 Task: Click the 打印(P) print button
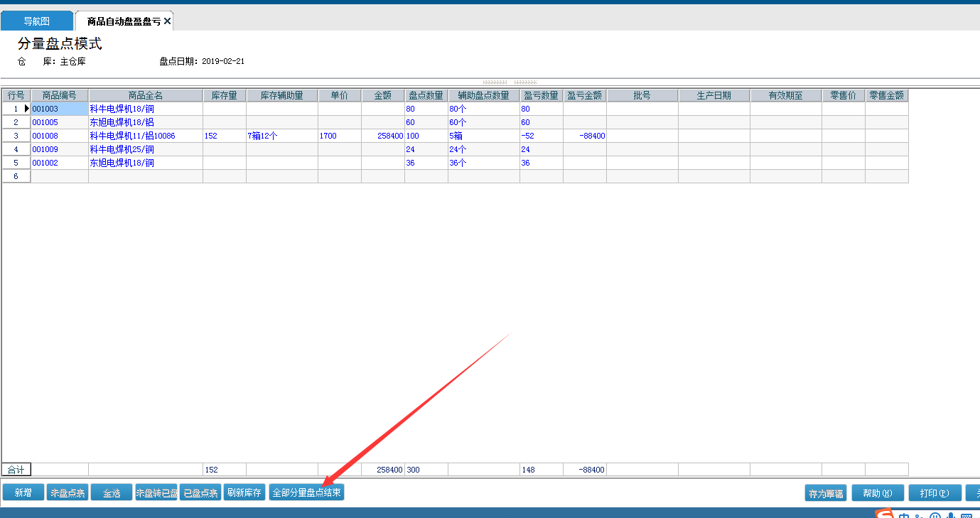click(x=935, y=493)
